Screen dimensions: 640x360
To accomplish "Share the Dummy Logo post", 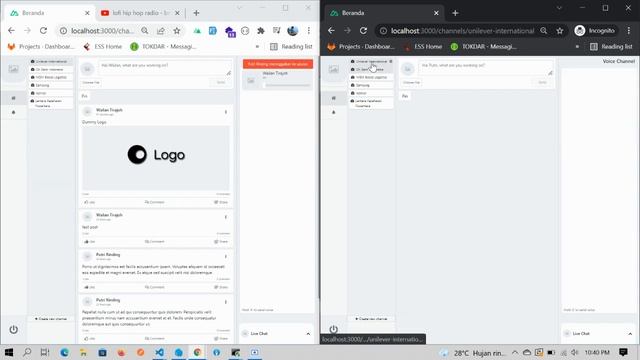I will coord(221,202).
